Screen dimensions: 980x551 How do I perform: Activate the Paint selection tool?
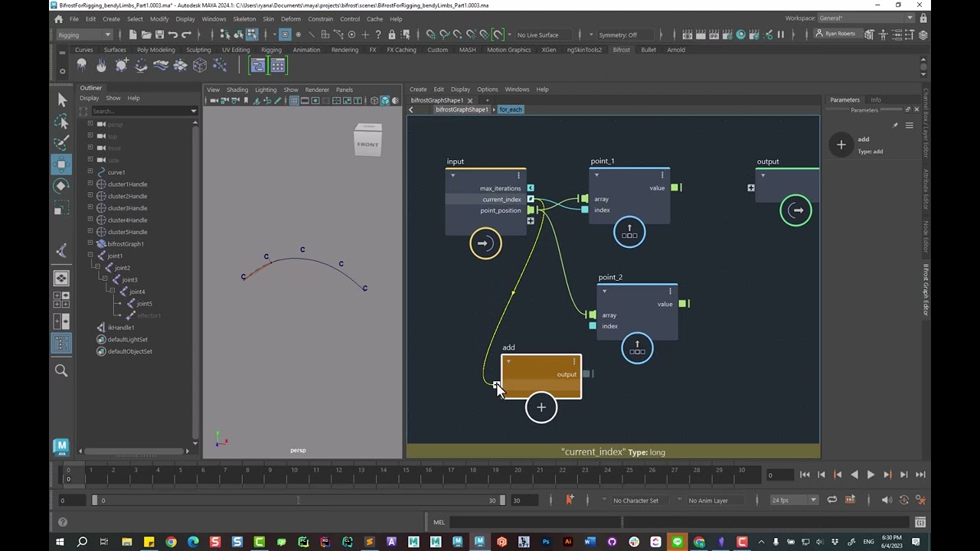coord(62,143)
